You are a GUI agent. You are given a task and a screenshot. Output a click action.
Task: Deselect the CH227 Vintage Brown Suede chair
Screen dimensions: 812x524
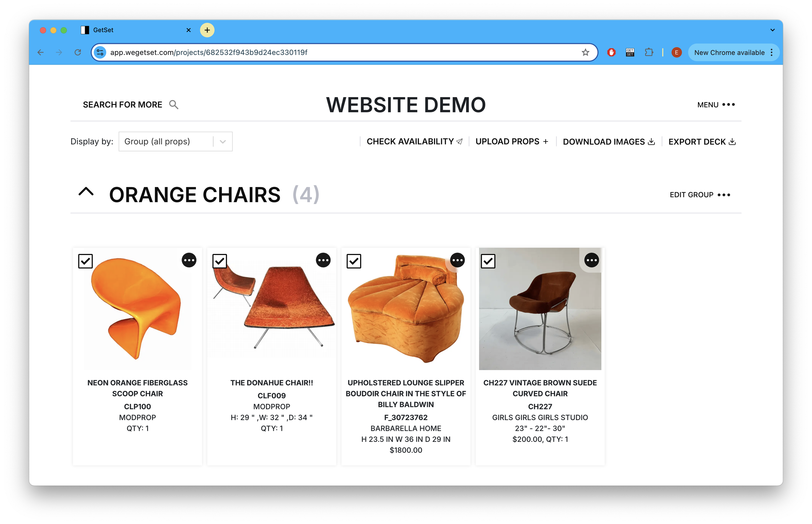[x=488, y=261]
